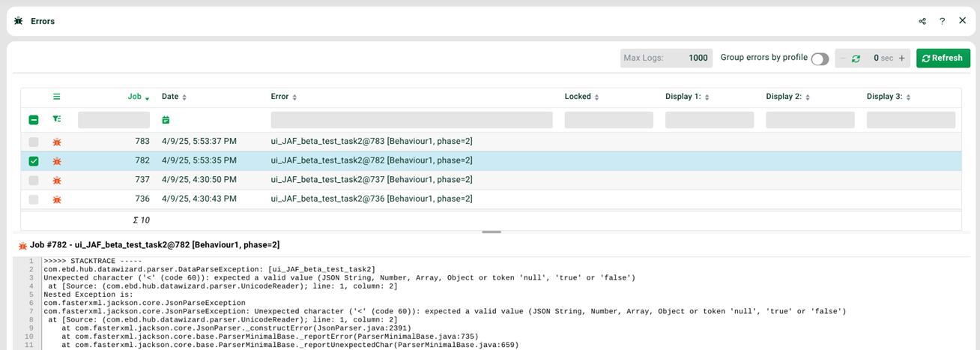Check the checkbox for job 783
This screenshot has width=980, height=350.
[x=34, y=142]
